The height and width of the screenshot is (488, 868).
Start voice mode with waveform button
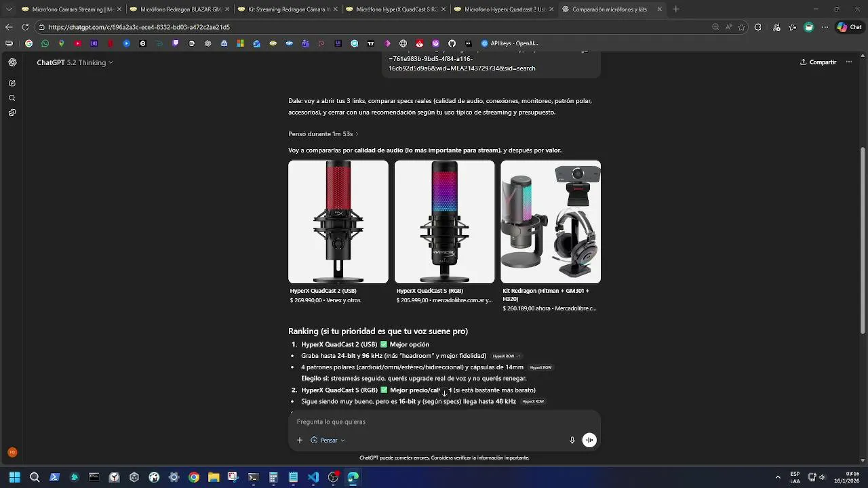pos(589,440)
